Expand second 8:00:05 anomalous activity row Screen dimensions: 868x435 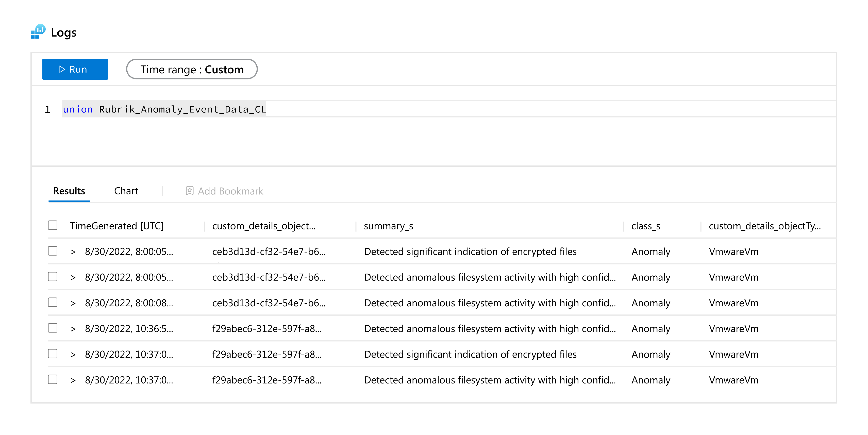point(73,277)
